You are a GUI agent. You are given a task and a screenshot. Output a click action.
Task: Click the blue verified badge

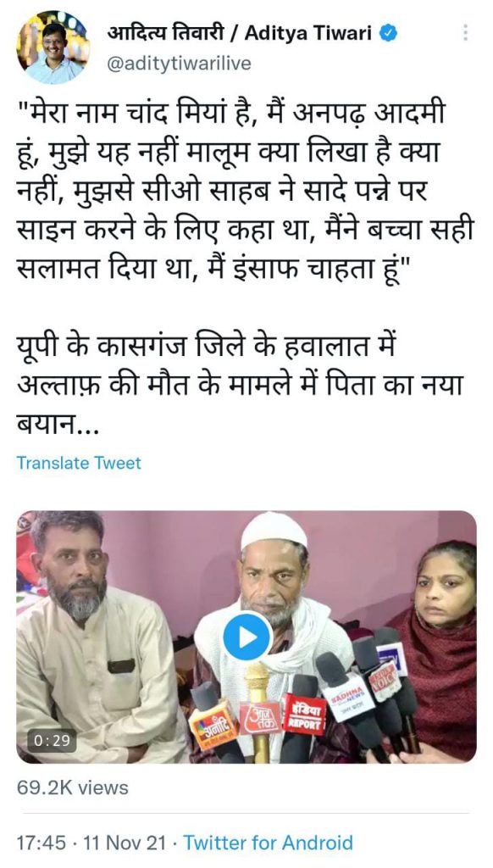389,34
